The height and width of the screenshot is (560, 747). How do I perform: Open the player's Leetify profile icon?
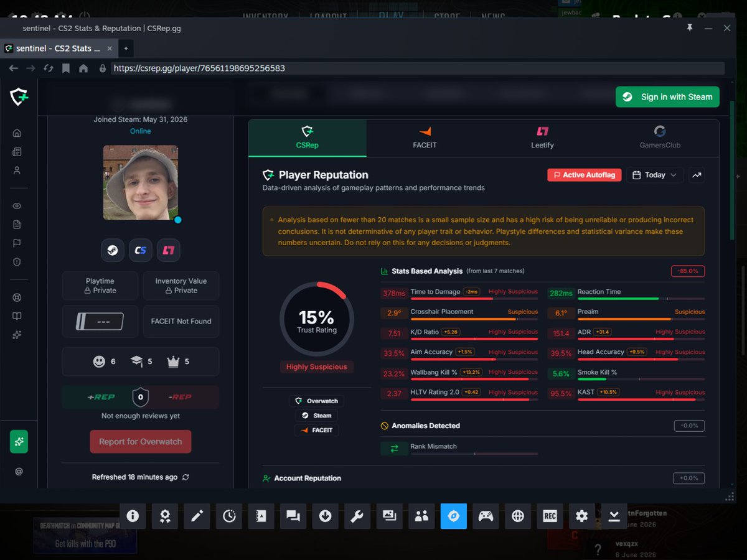coord(169,250)
